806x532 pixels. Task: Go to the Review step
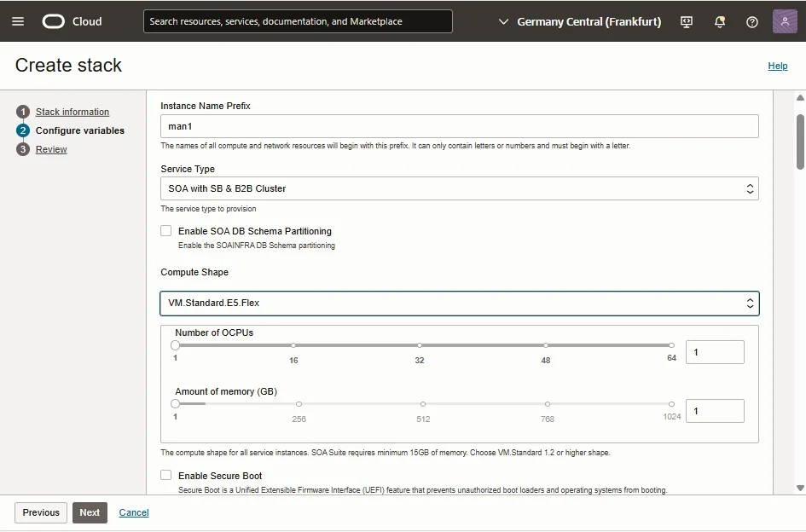point(51,149)
